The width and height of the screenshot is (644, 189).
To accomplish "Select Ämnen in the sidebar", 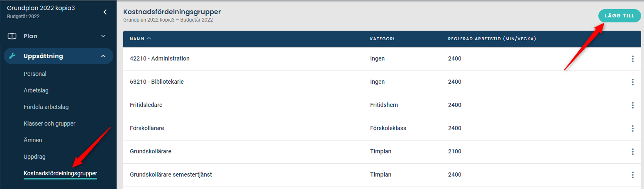I will coord(33,140).
